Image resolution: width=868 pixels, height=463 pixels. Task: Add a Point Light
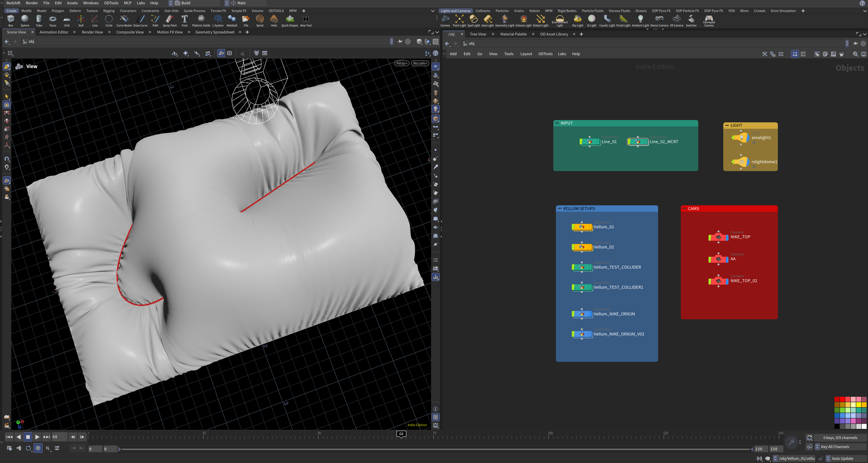[x=459, y=21]
